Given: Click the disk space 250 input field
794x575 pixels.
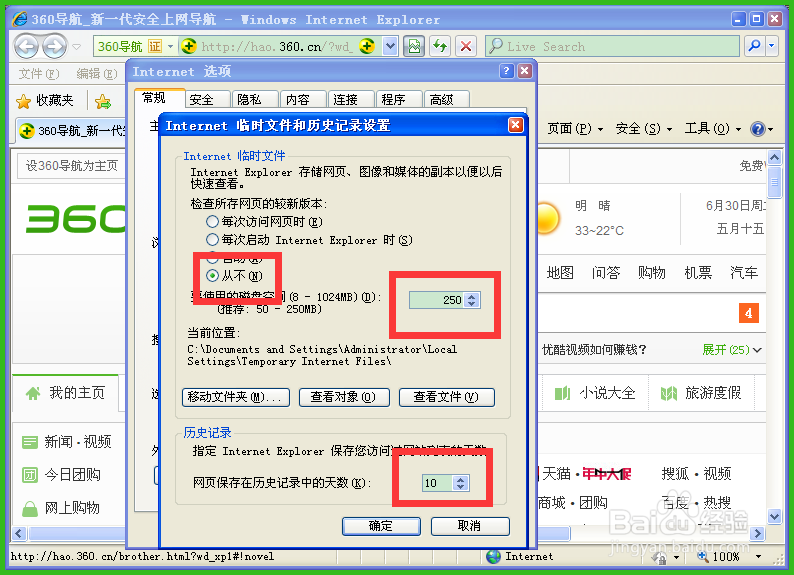Looking at the screenshot, I should point(438,300).
